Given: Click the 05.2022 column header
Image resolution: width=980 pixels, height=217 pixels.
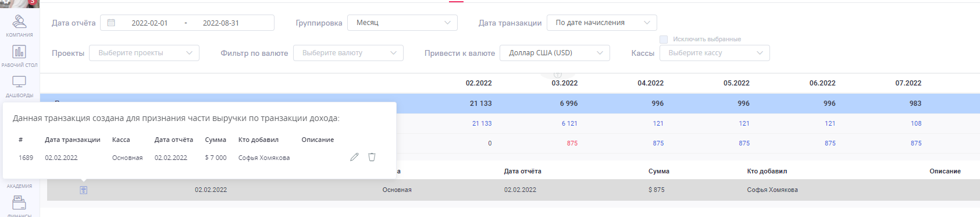Looking at the screenshot, I should click(736, 83).
